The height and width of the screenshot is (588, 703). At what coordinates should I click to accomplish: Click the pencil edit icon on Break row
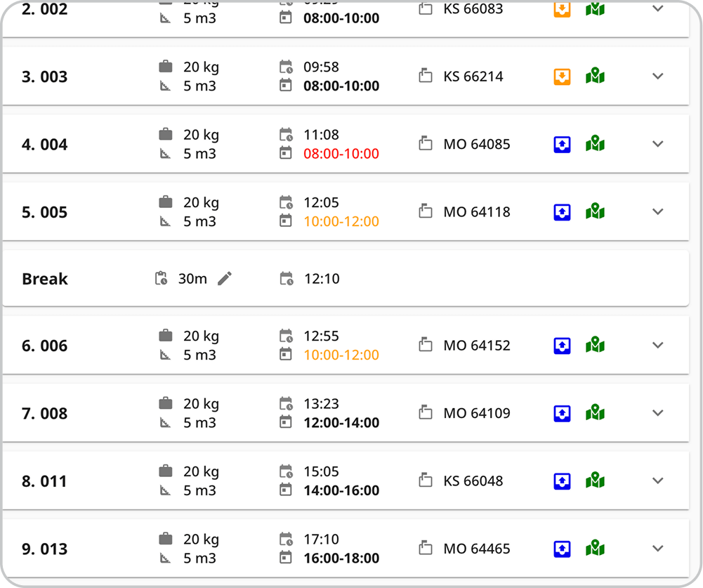[225, 279]
